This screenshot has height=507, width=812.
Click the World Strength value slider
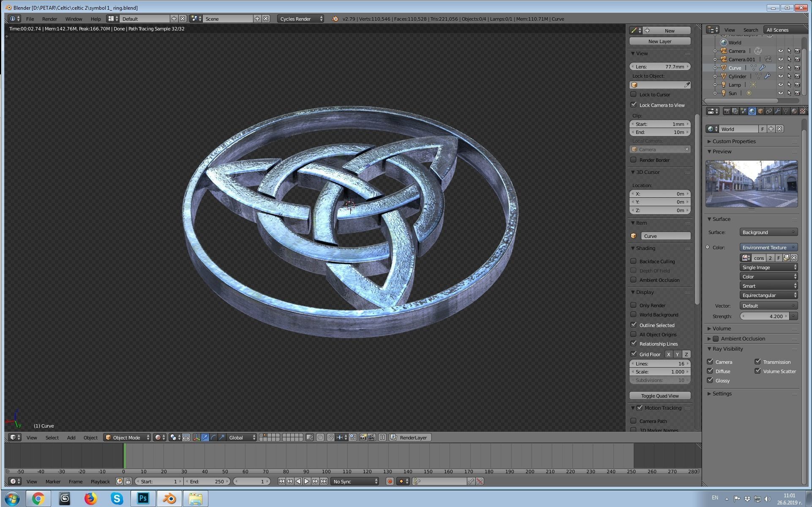point(765,316)
